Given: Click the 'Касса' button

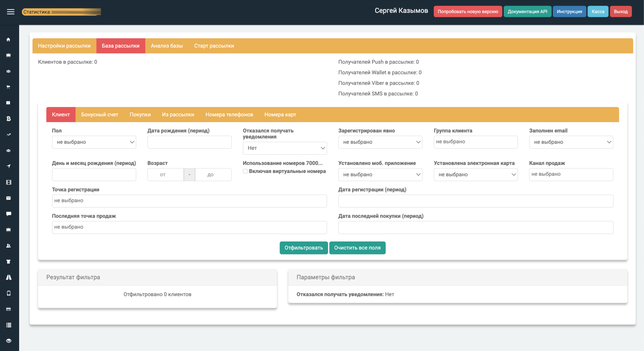Looking at the screenshot, I should (x=598, y=12).
